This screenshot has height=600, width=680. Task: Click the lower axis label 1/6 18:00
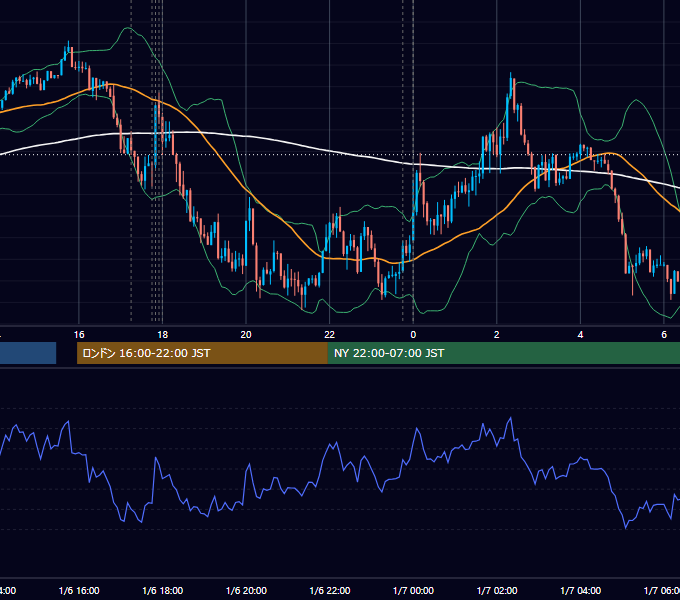tap(163, 590)
